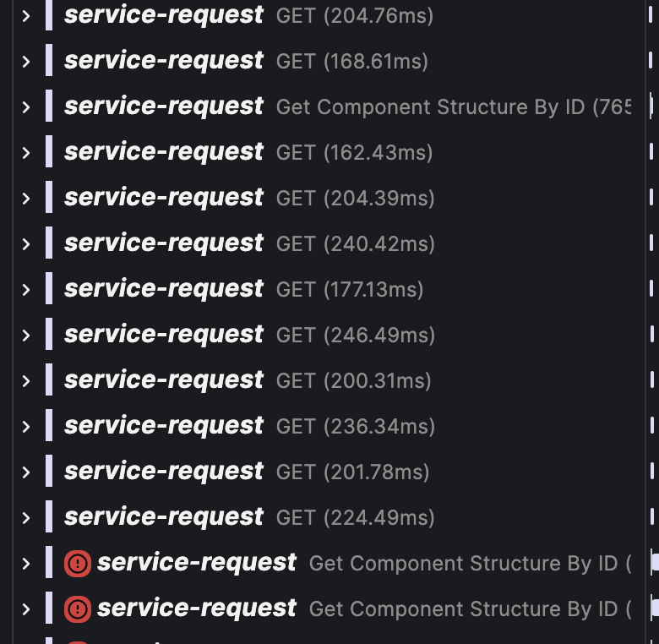Image resolution: width=659 pixels, height=644 pixels.
Task: Expand the last errored Get Component Structure span
Action: click(26, 609)
